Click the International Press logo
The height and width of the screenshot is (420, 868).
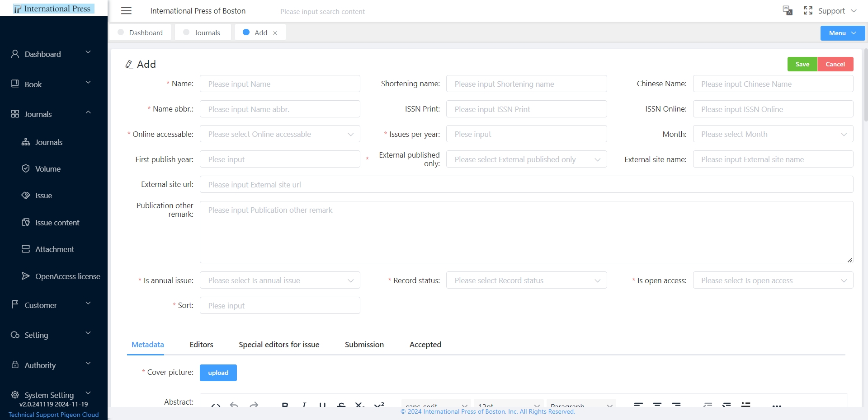click(x=53, y=9)
